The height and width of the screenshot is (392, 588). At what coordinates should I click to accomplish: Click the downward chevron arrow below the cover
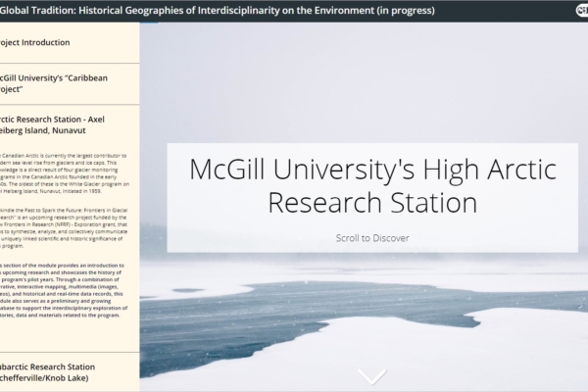click(372, 376)
